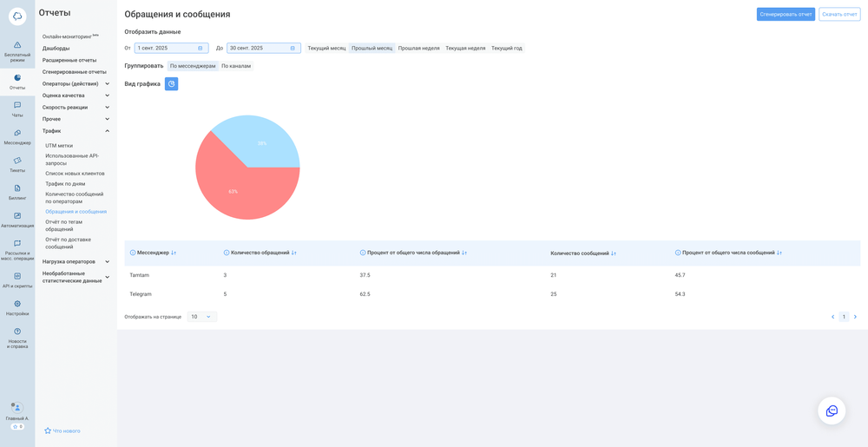
Task: Open Settings in the sidebar
Action: (17, 307)
